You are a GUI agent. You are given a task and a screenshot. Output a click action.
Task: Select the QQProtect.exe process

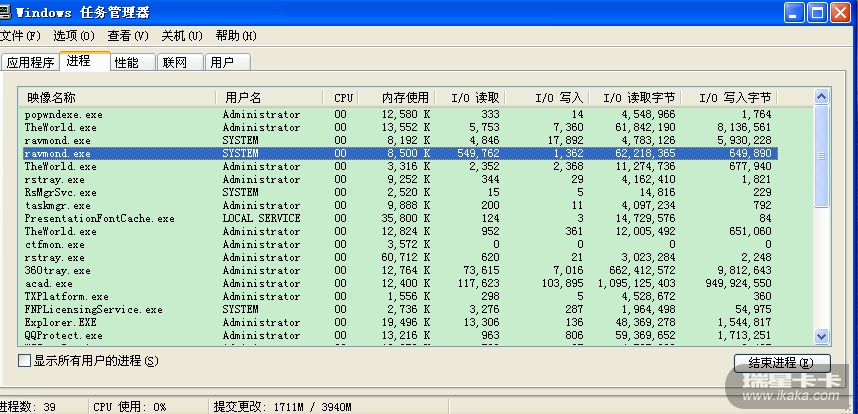pos(401,335)
